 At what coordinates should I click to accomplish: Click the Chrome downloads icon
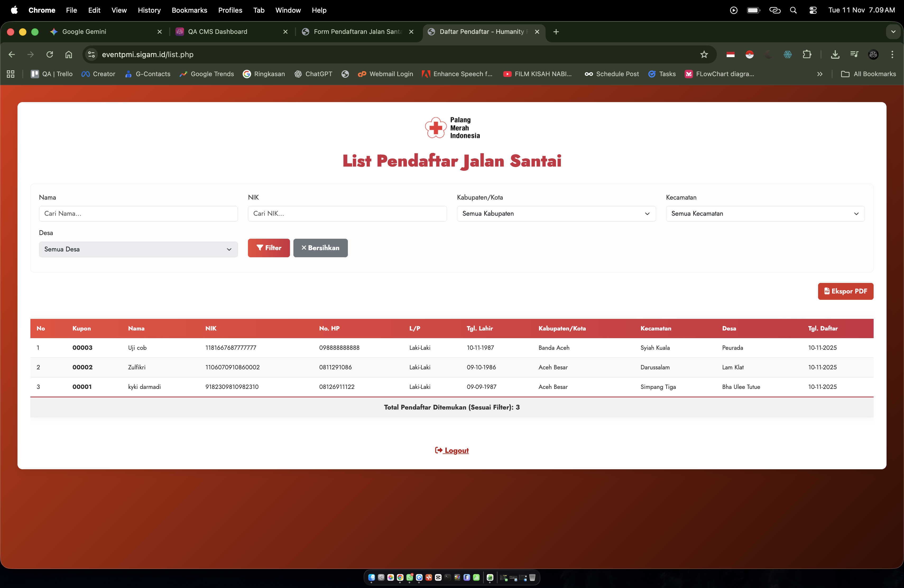(835, 54)
